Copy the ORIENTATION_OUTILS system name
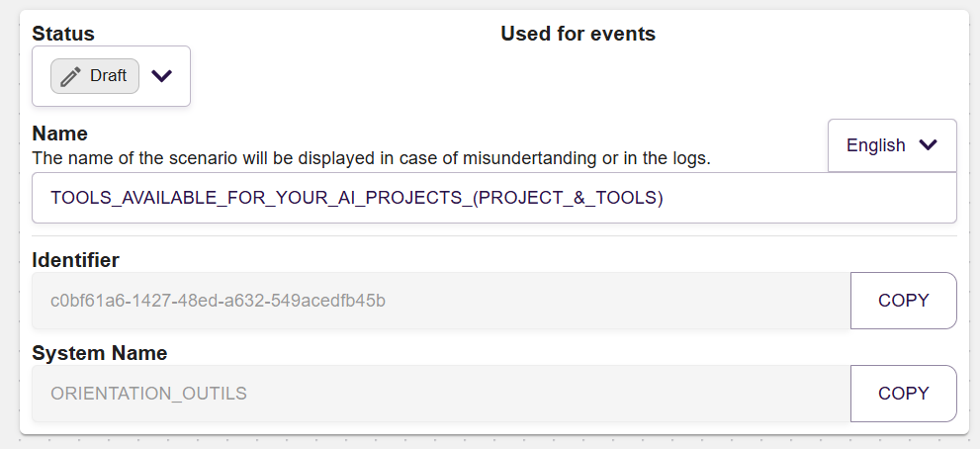980x449 pixels. pos(904,394)
